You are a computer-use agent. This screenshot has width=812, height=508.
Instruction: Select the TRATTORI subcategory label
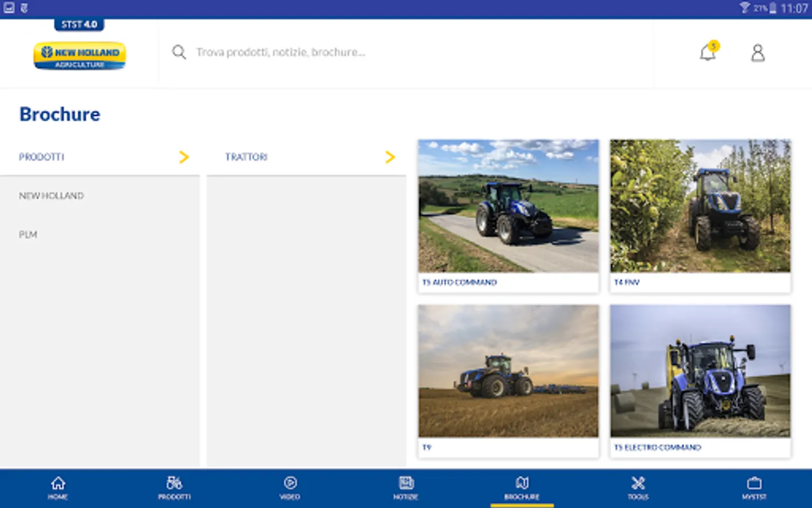pos(246,157)
